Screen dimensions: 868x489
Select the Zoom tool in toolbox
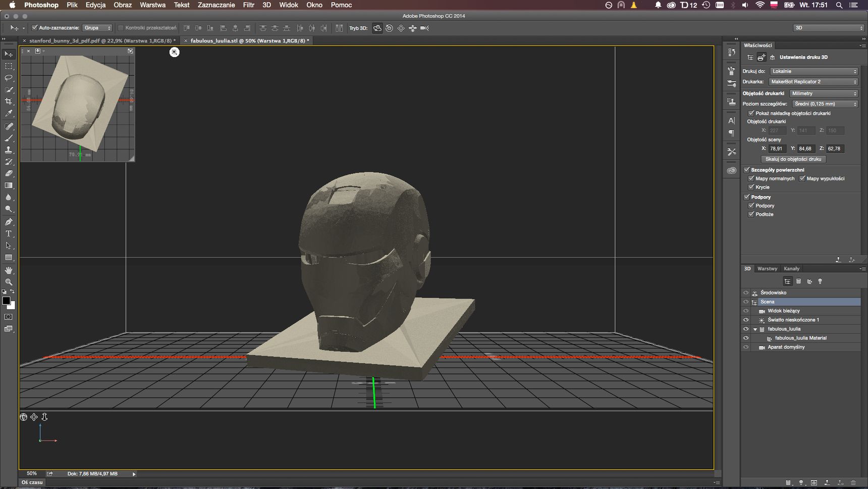coord(9,282)
